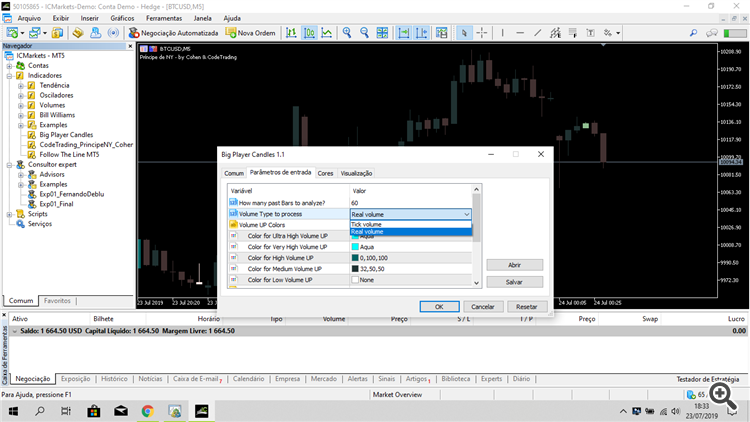The image size is (750, 422).
Task: Select the crosshair tool
Action: [x=482, y=33]
